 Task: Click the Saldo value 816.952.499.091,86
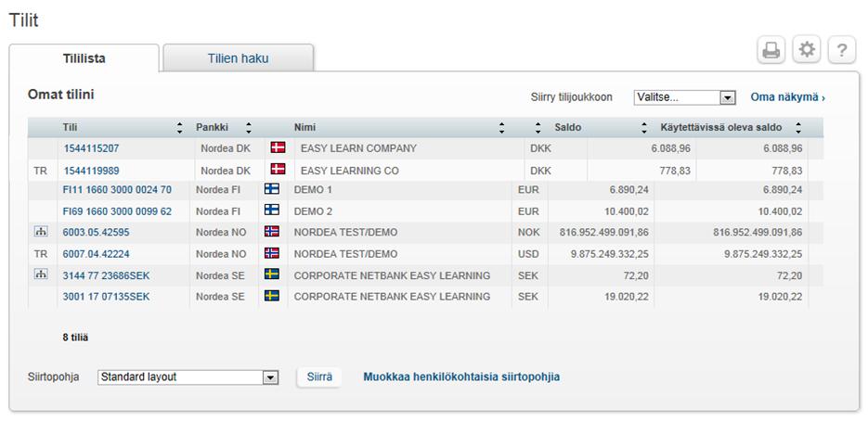(604, 233)
